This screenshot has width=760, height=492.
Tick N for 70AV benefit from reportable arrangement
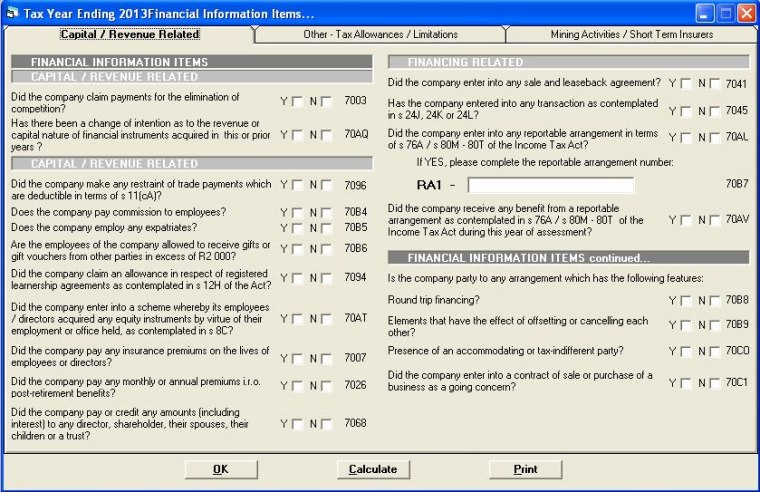point(715,221)
